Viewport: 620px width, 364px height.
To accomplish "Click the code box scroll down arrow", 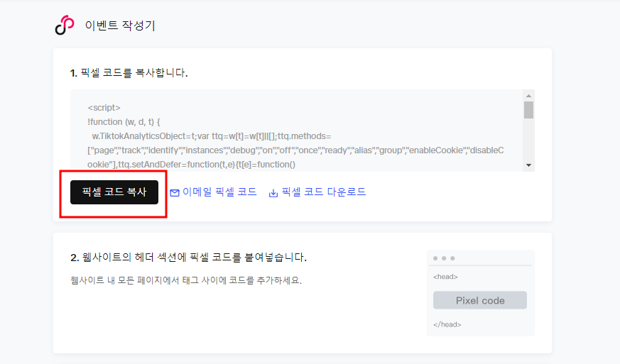I will pyautogui.click(x=528, y=165).
